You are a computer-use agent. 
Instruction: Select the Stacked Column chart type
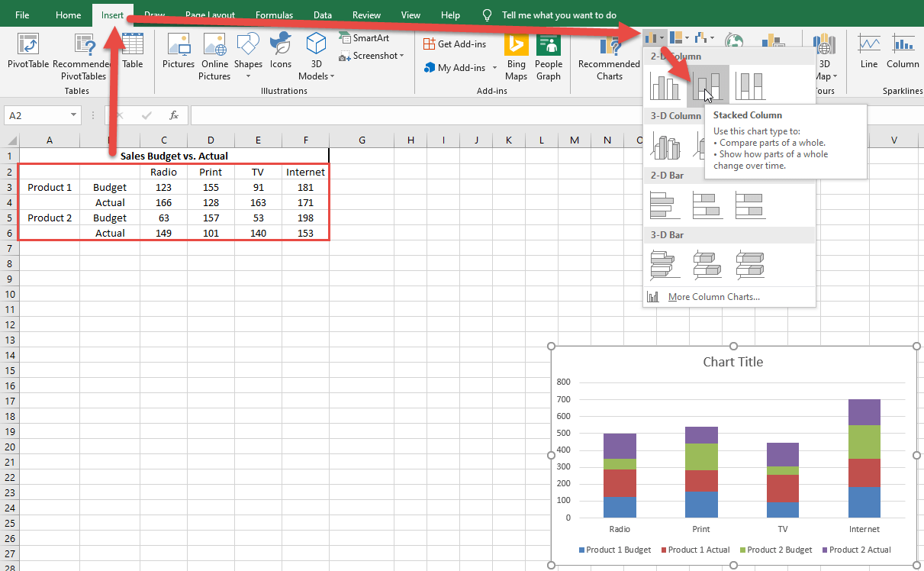tap(707, 86)
